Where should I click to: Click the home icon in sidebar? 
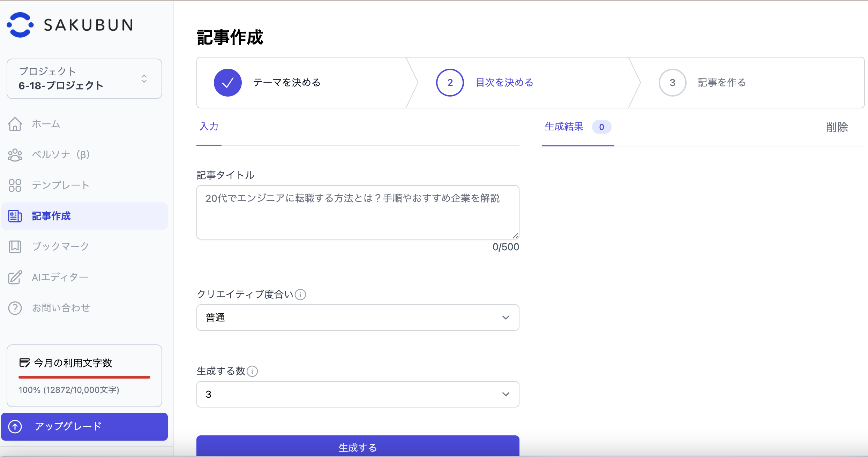[15, 124]
